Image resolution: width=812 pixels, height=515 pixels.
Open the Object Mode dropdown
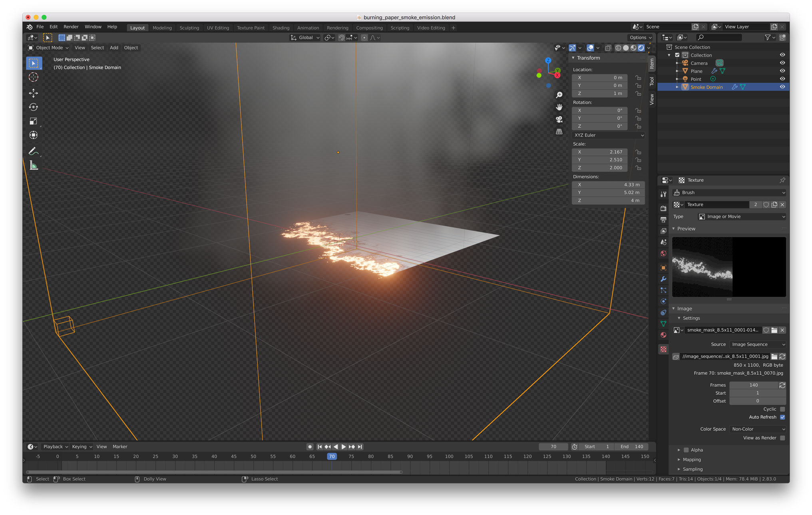[48, 48]
